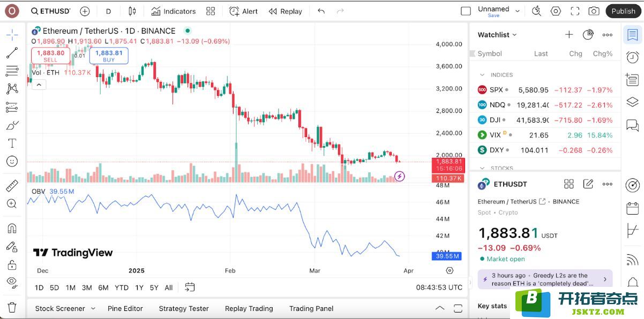644x319 pixels.
Task: Publish the chart idea
Action: [x=623, y=11]
